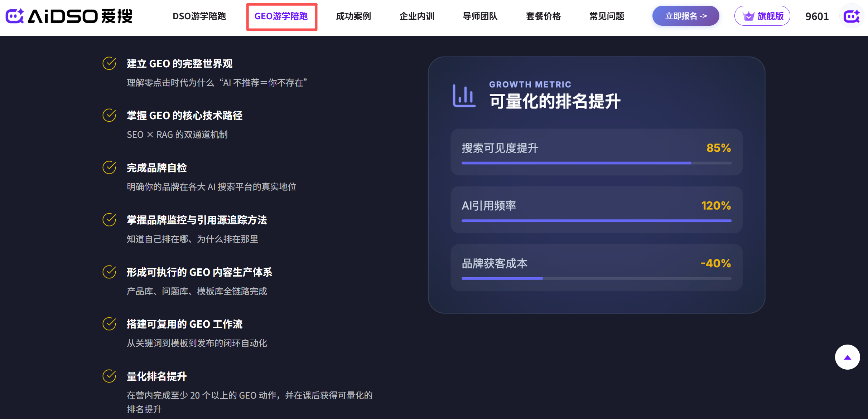Click the AiDSO logo icon
Screen dimensions: 868x419
15,16
